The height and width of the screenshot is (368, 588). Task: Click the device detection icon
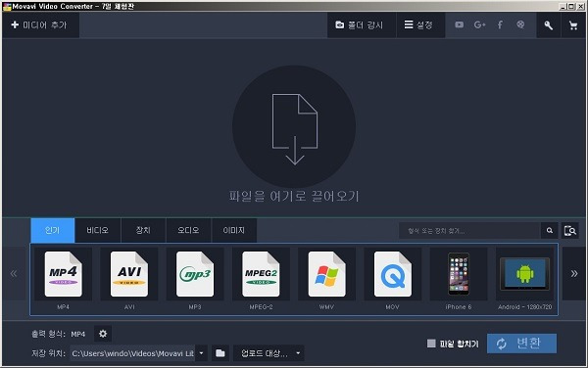(570, 231)
